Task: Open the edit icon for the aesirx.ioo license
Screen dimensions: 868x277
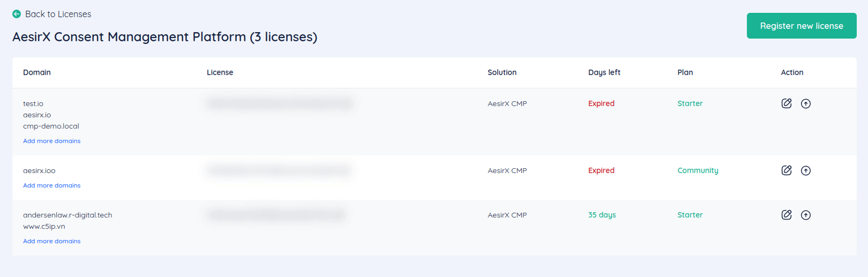Action: click(x=787, y=170)
